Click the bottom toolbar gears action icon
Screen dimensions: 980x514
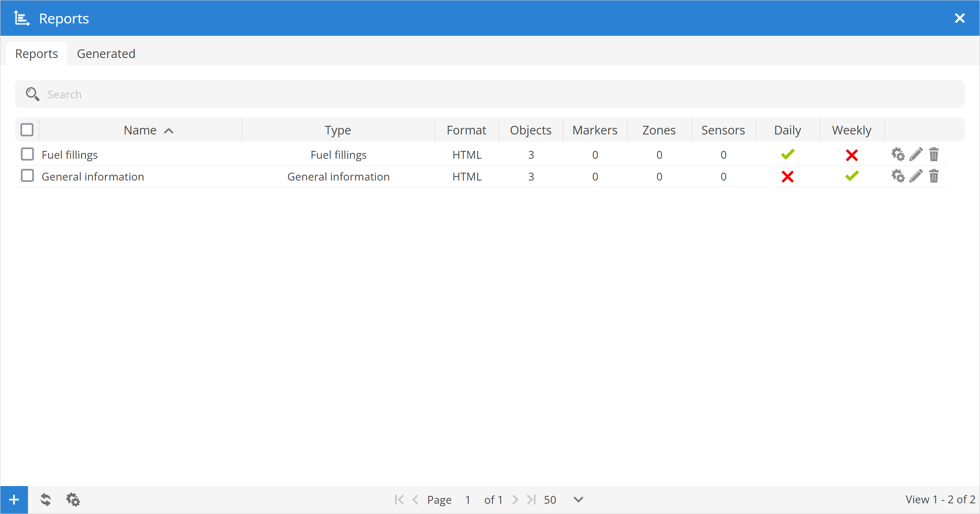tap(73, 500)
